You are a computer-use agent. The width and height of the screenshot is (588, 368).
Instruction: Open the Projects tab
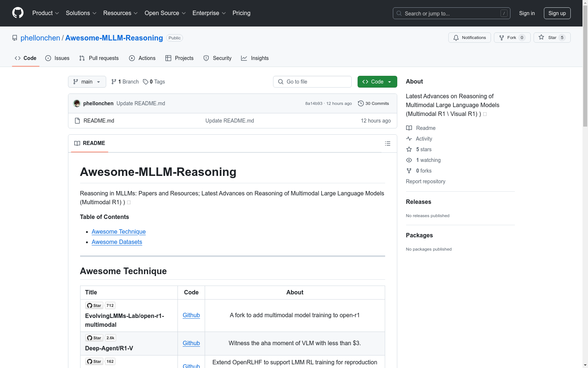click(179, 58)
